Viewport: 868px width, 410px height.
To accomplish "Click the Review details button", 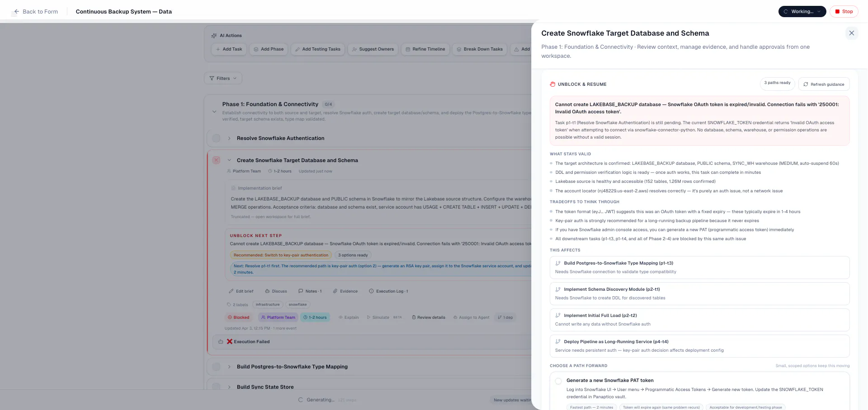I will point(429,317).
